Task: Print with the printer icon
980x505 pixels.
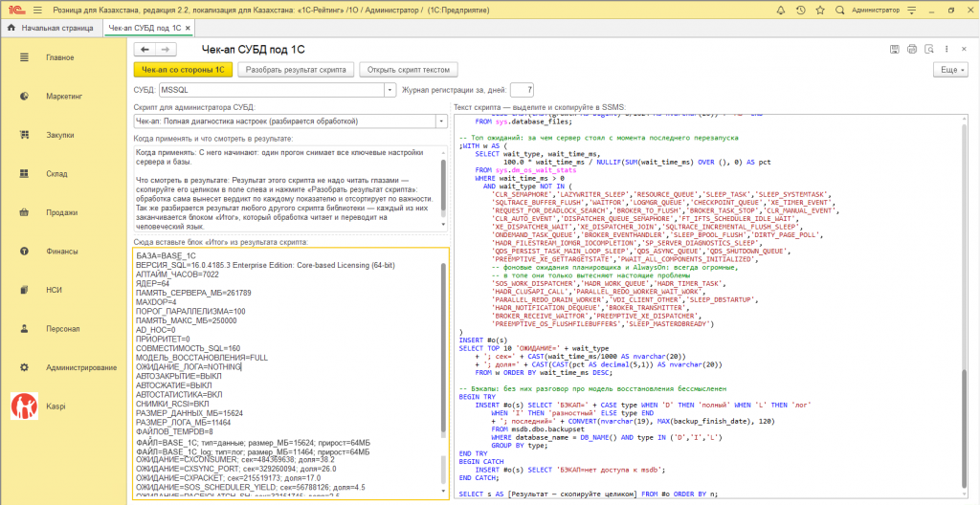Action: pyautogui.click(x=912, y=50)
